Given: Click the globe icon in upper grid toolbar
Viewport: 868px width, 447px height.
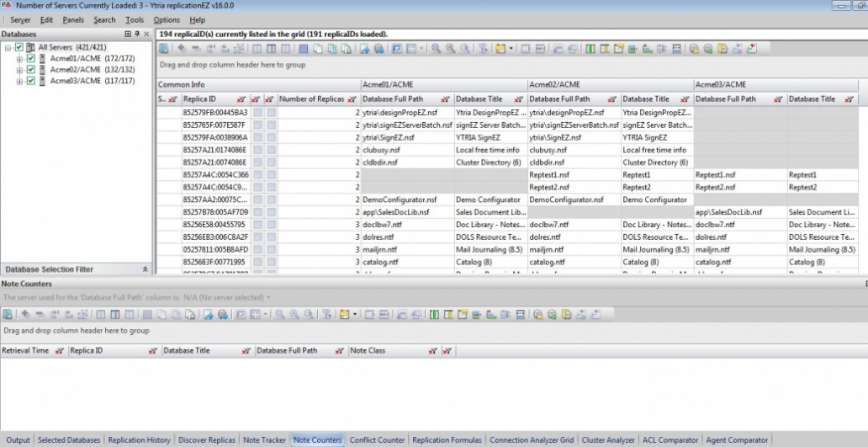Looking at the screenshot, I should click(379, 48).
